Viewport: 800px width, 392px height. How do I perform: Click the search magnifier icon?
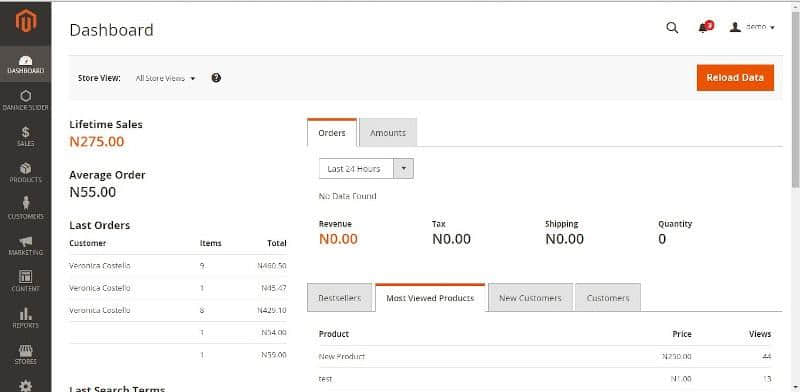click(672, 28)
